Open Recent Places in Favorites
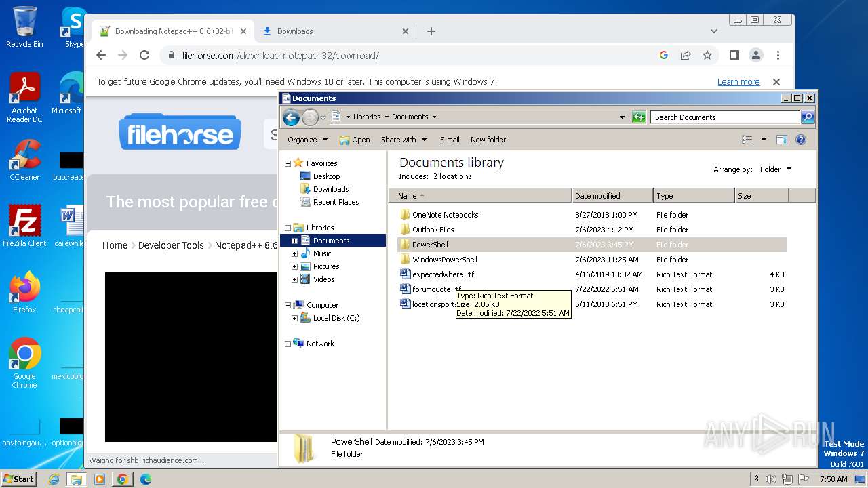The height and width of the screenshot is (488, 868). pos(336,202)
